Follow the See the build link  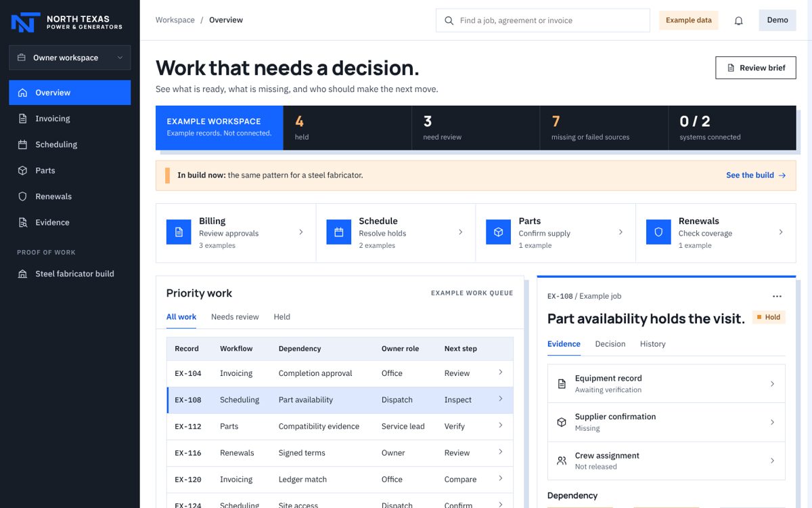[x=756, y=175]
